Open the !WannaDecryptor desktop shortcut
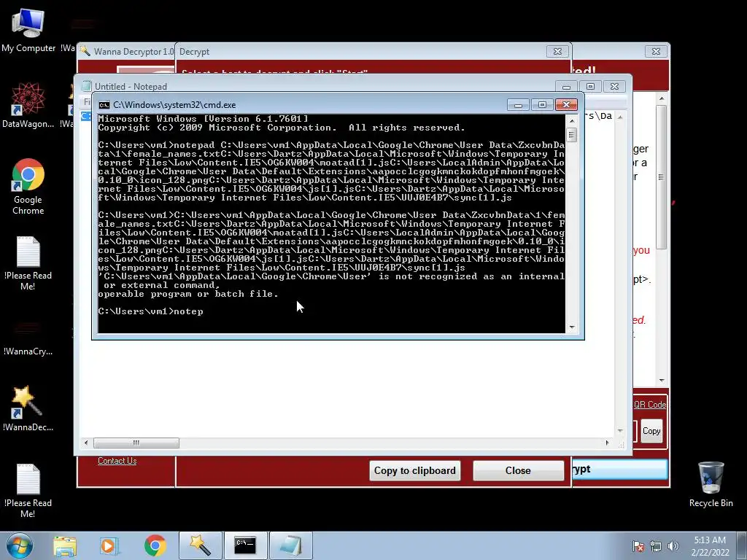Screen dimensions: 747x560 tap(28, 408)
